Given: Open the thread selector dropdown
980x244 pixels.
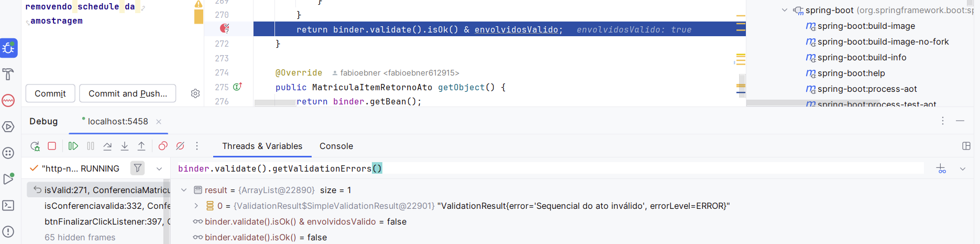Looking at the screenshot, I should click(x=159, y=168).
